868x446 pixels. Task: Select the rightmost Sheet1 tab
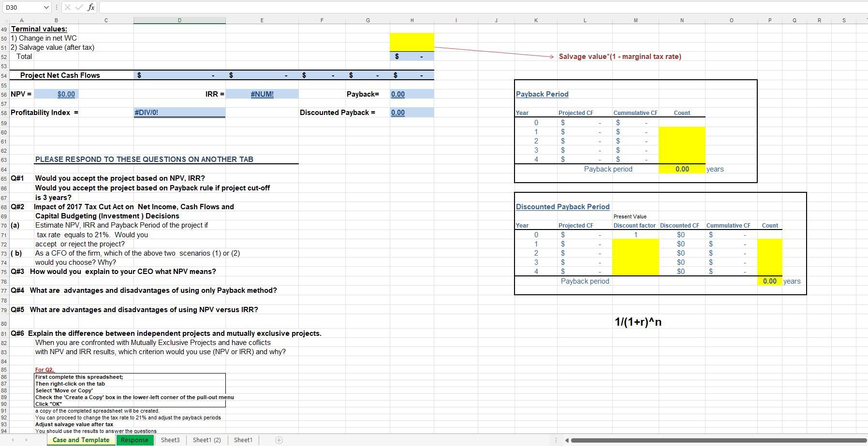243,440
